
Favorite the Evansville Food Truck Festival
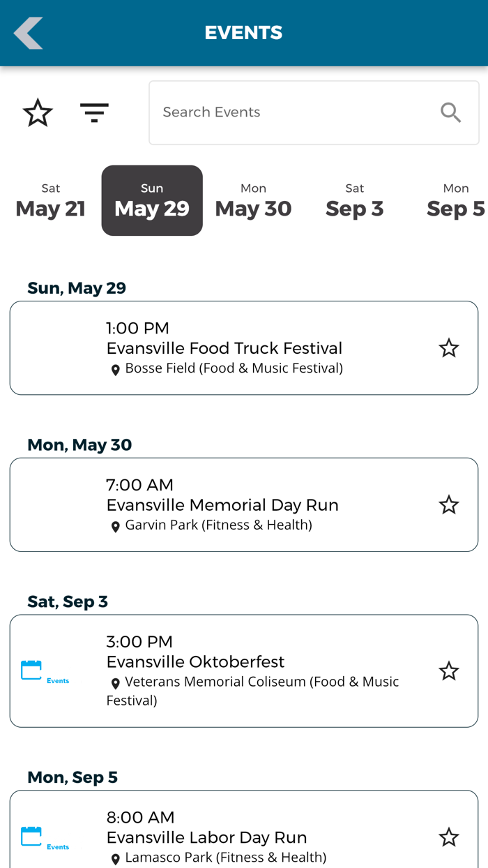(449, 347)
